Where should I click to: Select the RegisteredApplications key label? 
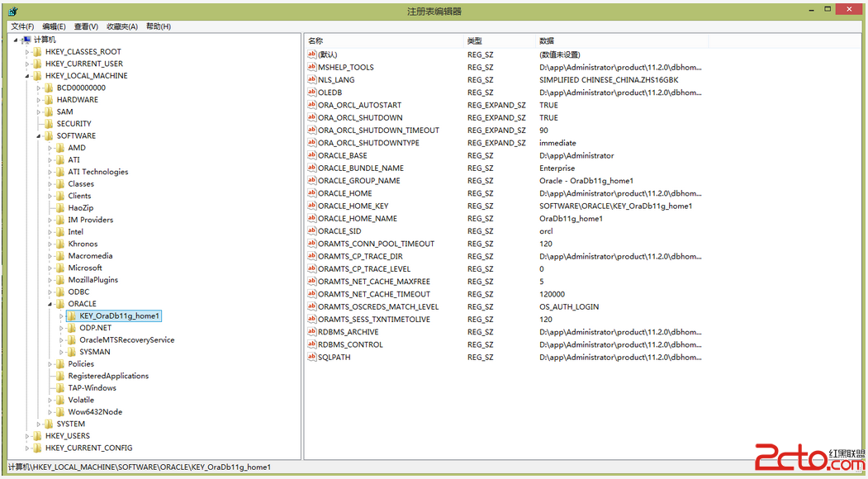tap(108, 376)
